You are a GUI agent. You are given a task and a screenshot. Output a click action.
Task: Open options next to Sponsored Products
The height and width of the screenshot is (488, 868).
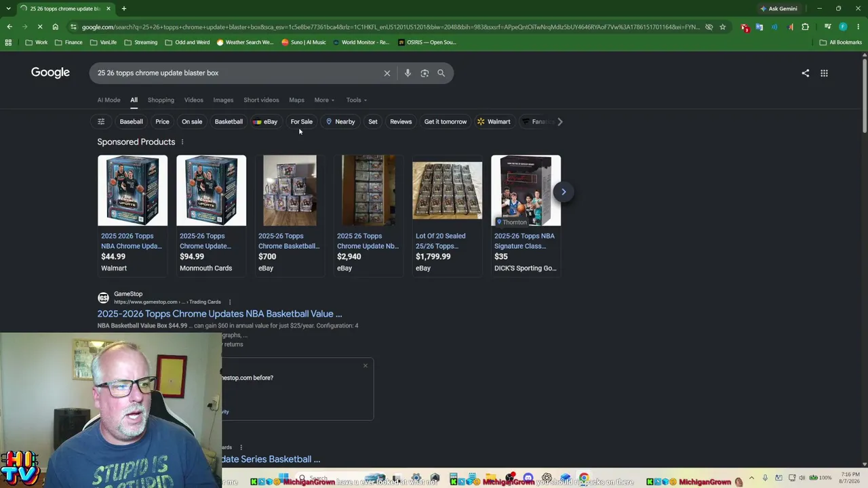coord(182,142)
